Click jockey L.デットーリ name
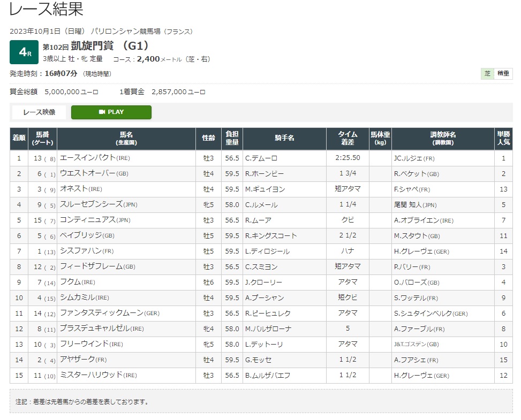Image resolution: width=521 pixels, height=420 pixels. click(x=264, y=345)
